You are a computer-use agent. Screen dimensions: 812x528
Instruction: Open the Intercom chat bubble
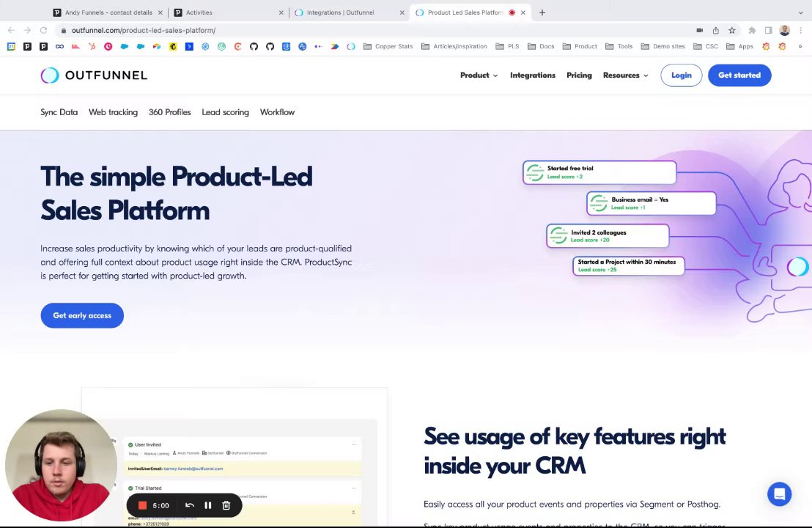point(779,494)
